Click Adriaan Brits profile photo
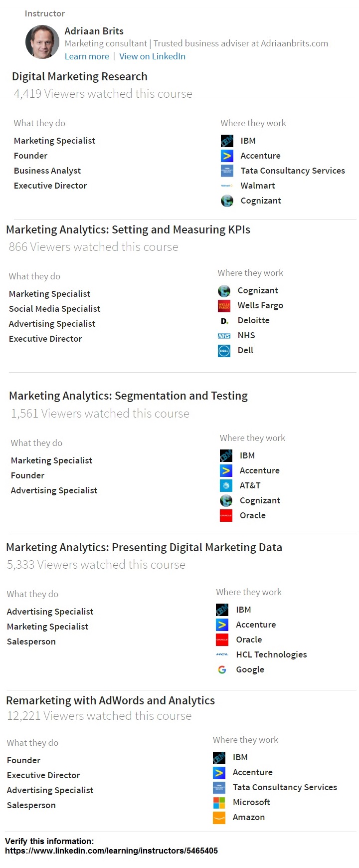This screenshot has width=359, height=868. point(42,42)
